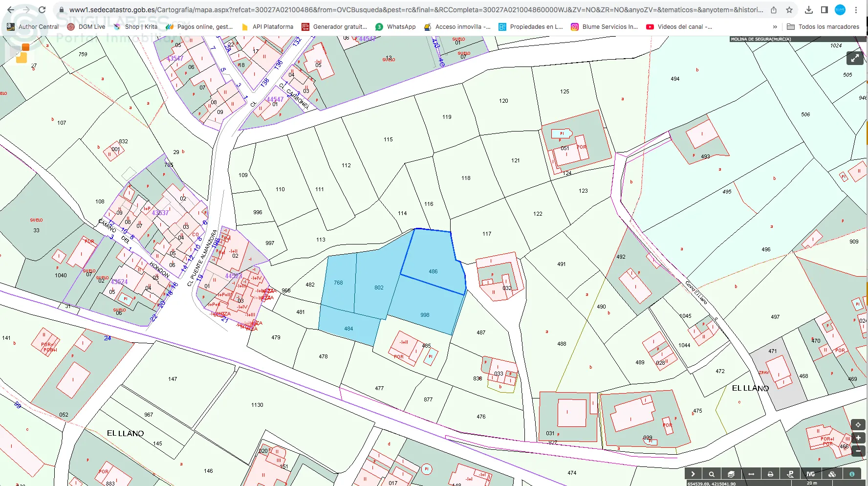Screen dimensions: 868x486
Task: Print the cadastral map
Action: (770, 474)
